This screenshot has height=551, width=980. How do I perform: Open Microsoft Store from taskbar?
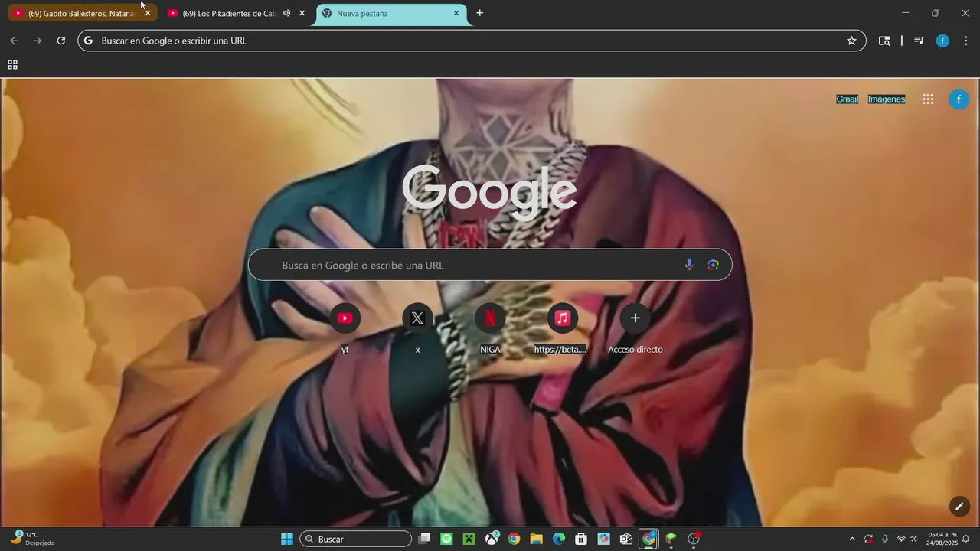click(581, 539)
